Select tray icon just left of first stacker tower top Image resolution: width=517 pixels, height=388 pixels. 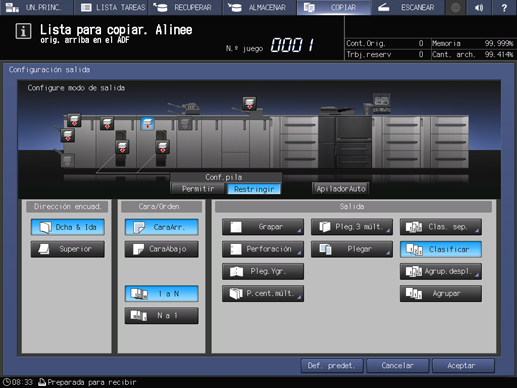[x=107, y=123]
